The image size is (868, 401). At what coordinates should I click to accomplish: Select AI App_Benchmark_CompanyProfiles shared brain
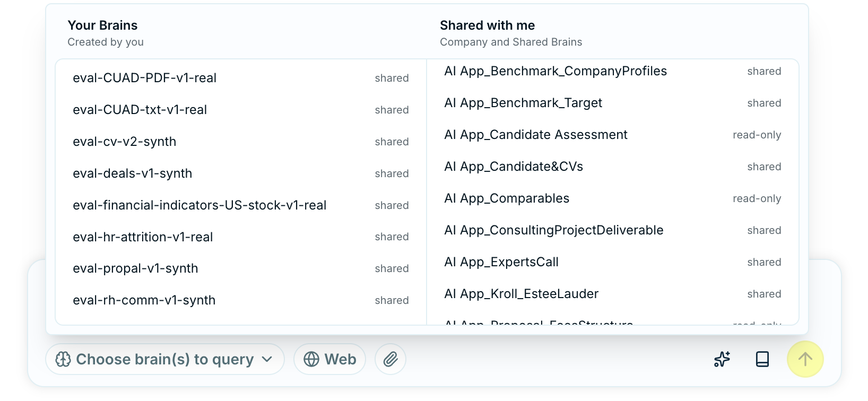(613, 71)
